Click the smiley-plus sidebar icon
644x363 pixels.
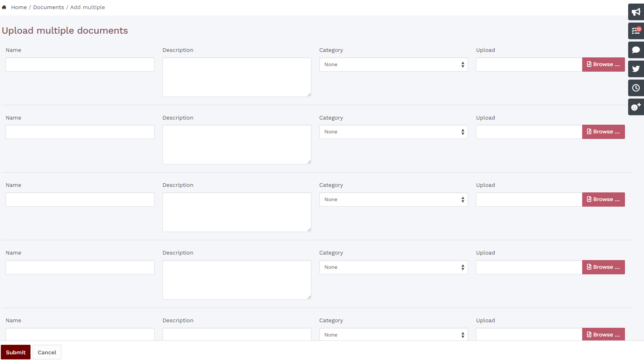click(636, 107)
